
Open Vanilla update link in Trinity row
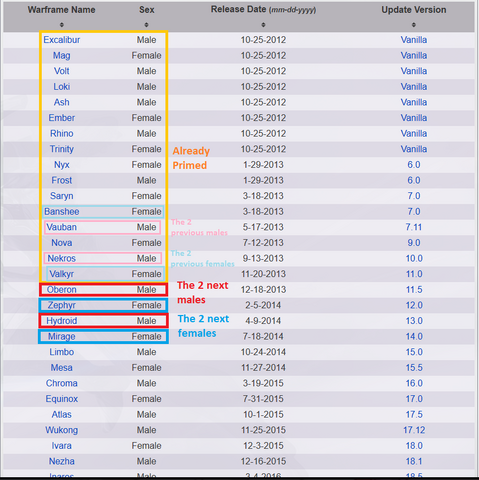tap(414, 149)
